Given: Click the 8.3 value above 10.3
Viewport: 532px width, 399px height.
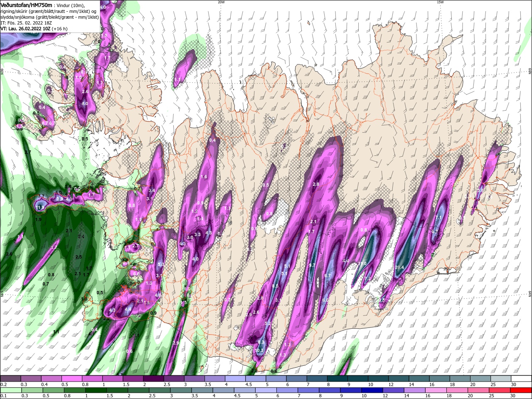Looking at the screenshot, I should point(261,342).
